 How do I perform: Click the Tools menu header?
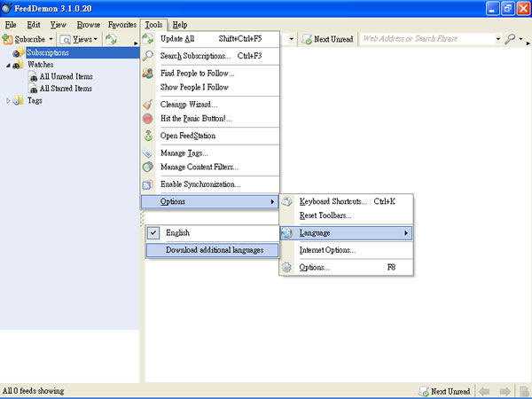153,25
